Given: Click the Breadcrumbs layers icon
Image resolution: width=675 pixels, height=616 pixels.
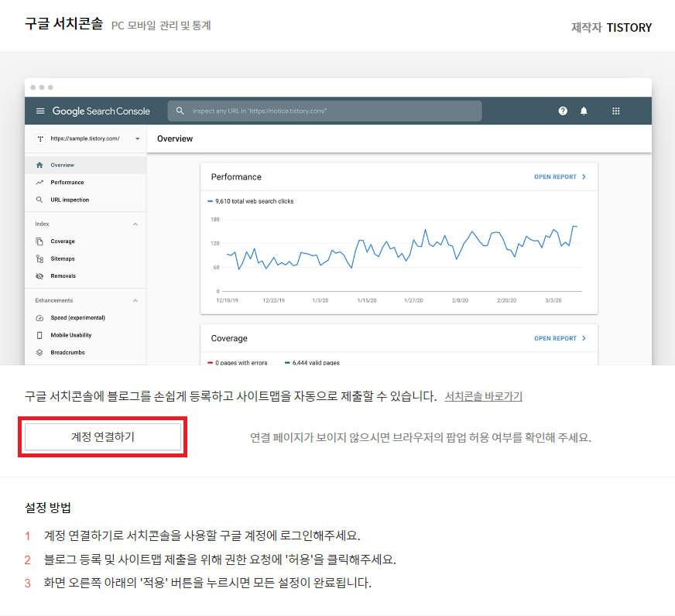Looking at the screenshot, I should [x=39, y=353].
